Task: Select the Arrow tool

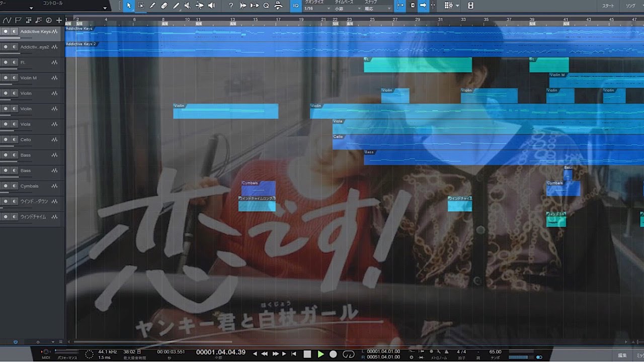Action: click(x=128, y=6)
